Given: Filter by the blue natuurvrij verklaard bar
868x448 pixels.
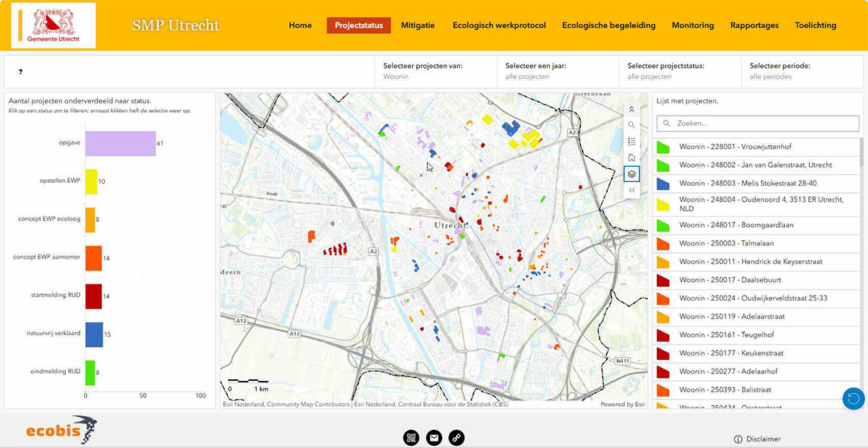Looking at the screenshot, I should 94,335.
